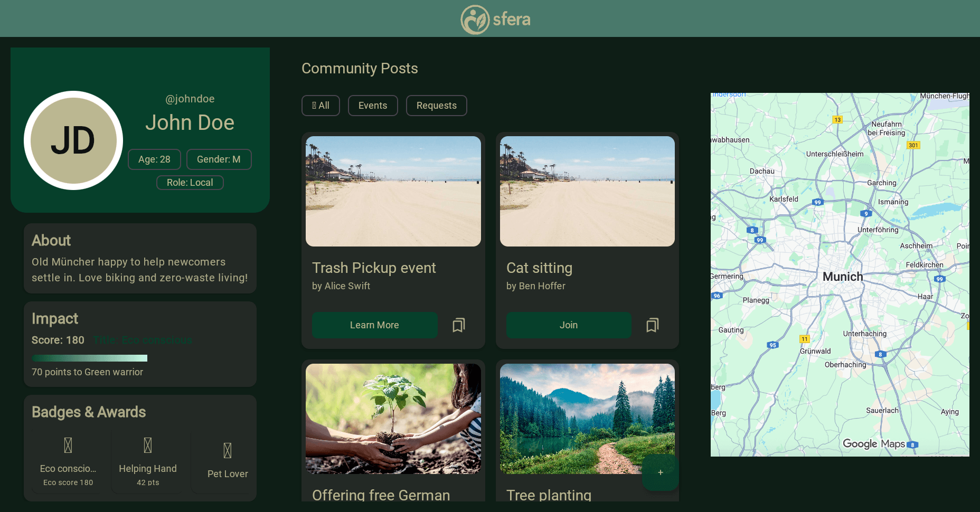Screen dimensions: 980x512
Task: Switch to the Requests filter
Action: (x=437, y=106)
